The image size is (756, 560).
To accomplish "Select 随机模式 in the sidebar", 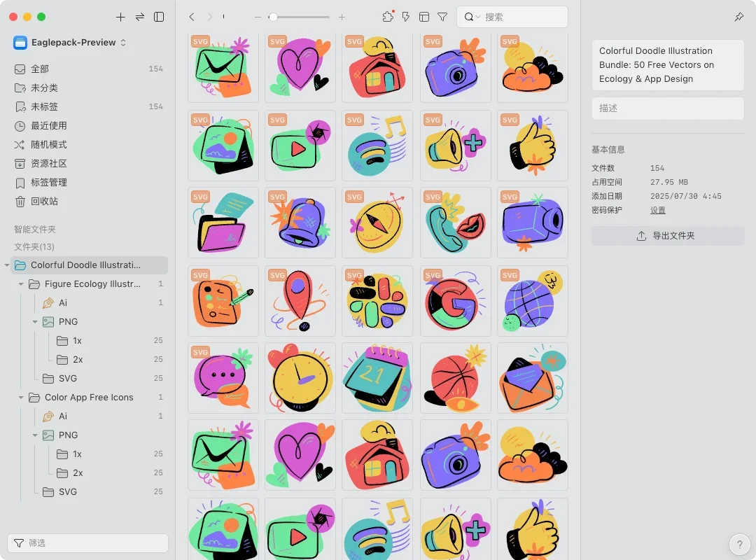I will point(49,145).
